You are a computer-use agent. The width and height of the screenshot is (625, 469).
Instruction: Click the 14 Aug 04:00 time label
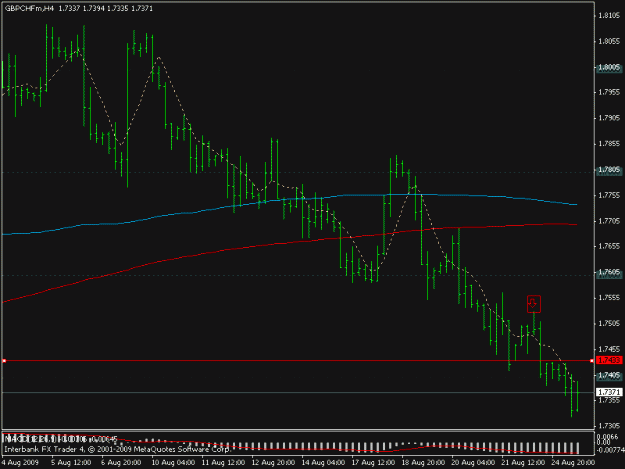tap(322, 462)
